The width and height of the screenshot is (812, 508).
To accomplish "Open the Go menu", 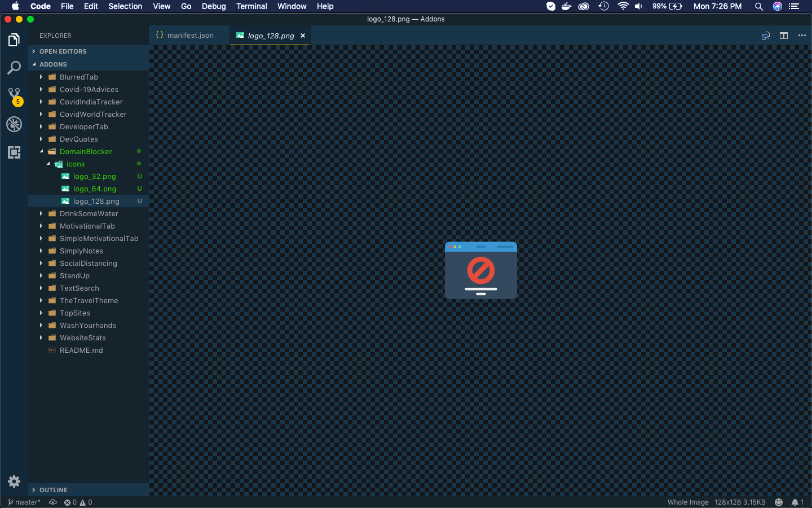I will click(186, 6).
